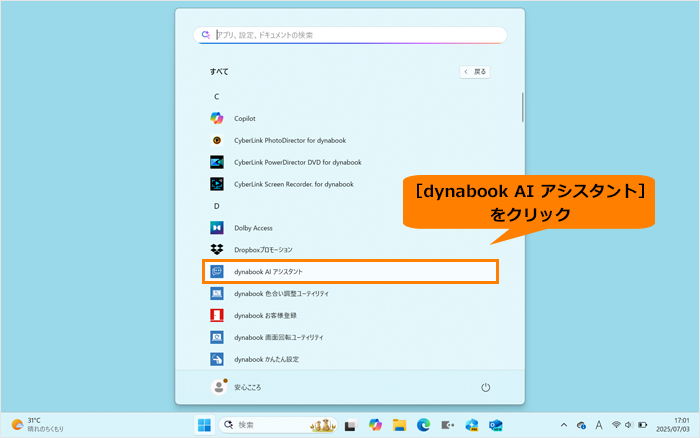700x438 pixels.
Task: Open dynabook AI アシスタント
Action: click(x=350, y=271)
